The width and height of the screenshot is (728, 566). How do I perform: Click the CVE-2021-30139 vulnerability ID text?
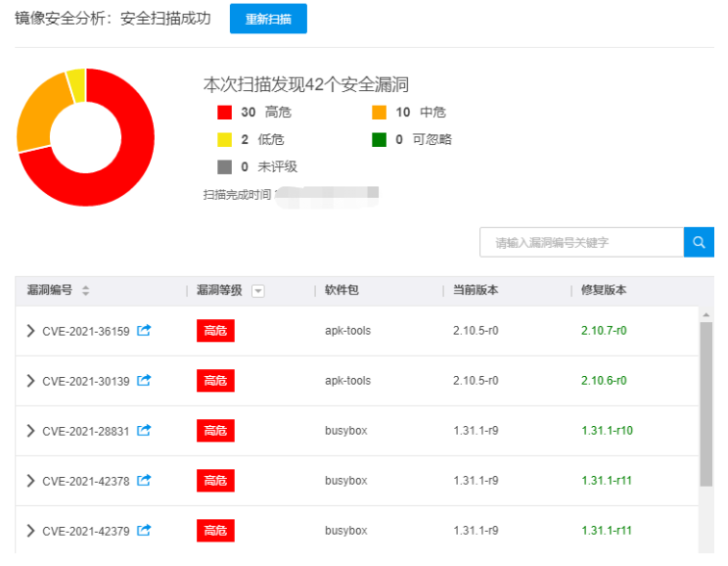[86, 382]
